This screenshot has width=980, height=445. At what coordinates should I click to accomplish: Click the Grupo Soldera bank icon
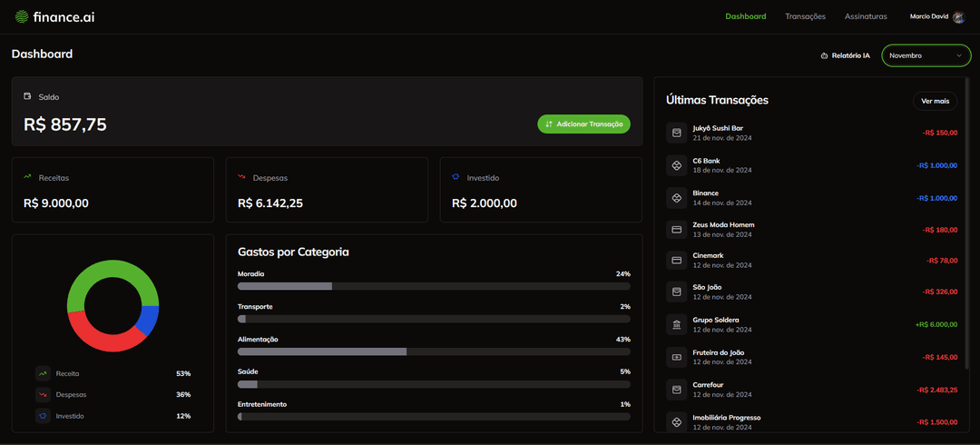pyautogui.click(x=676, y=325)
